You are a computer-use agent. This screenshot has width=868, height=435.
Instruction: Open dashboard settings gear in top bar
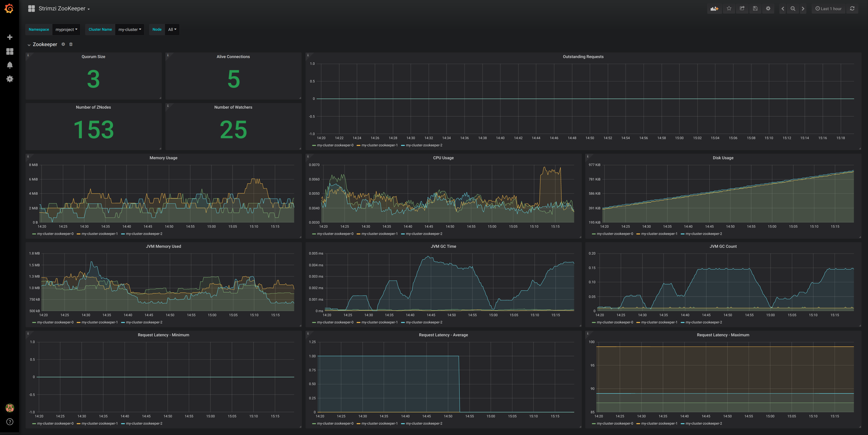768,9
